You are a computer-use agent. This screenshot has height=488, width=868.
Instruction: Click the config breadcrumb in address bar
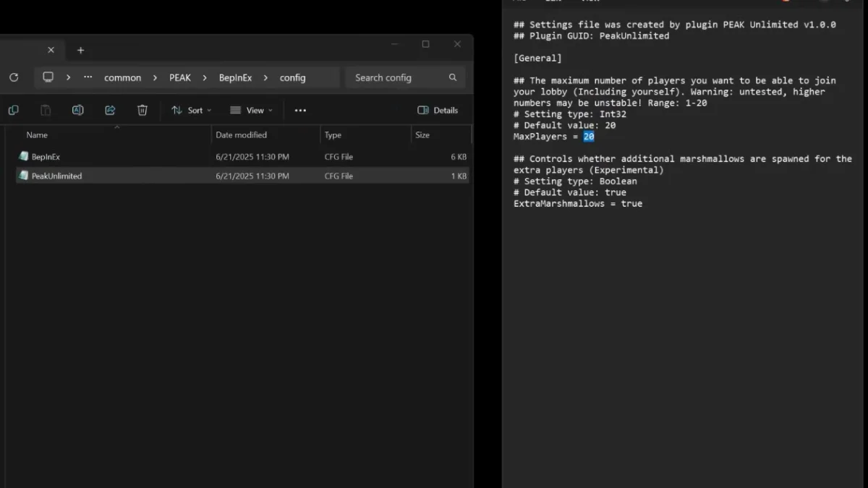(293, 77)
